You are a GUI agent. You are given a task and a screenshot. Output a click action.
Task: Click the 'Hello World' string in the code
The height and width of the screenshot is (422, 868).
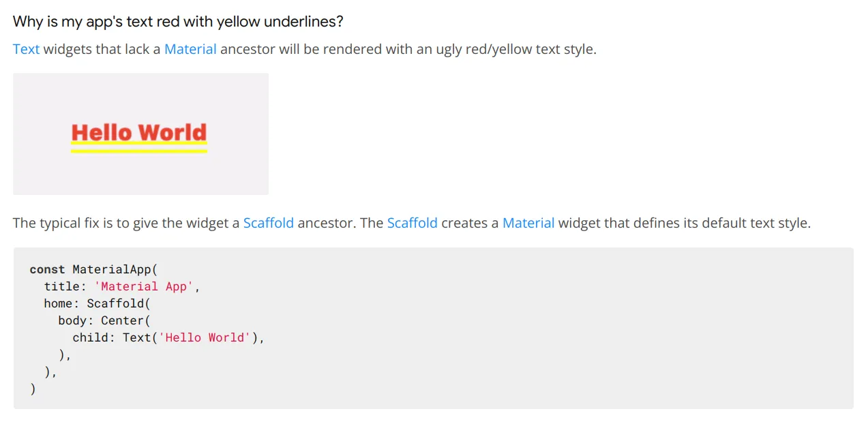point(205,337)
